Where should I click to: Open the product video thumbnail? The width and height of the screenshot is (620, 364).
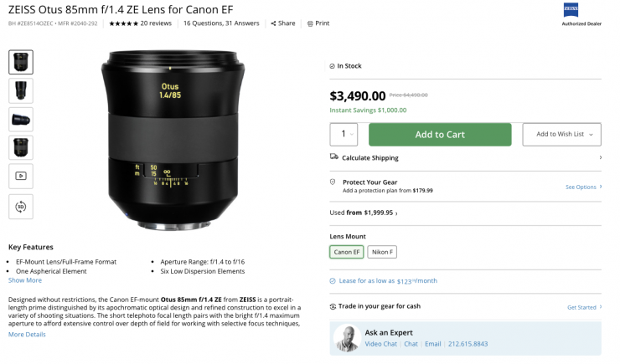(x=21, y=177)
